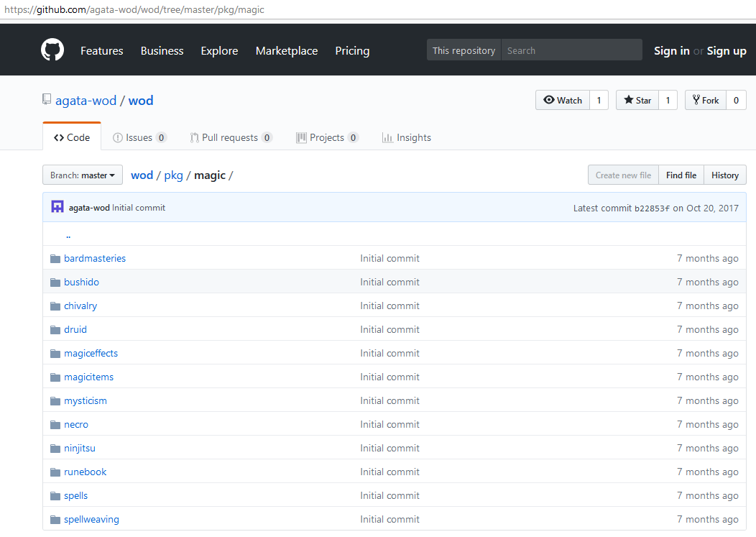
Task: Click the folder icon next to runebook
Action: (55, 472)
